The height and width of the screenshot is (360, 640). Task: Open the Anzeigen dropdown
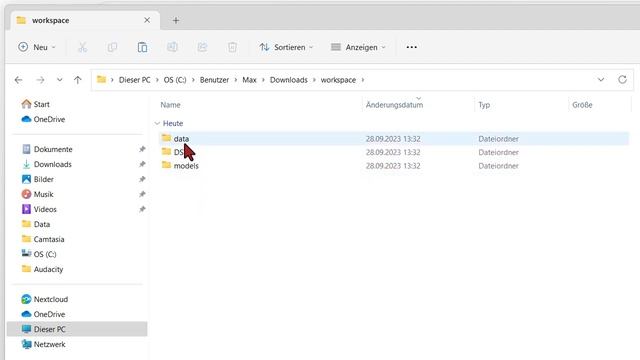(358, 47)
